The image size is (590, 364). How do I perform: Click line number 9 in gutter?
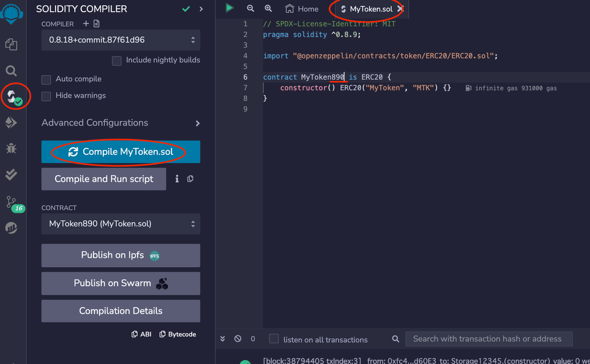245,109
